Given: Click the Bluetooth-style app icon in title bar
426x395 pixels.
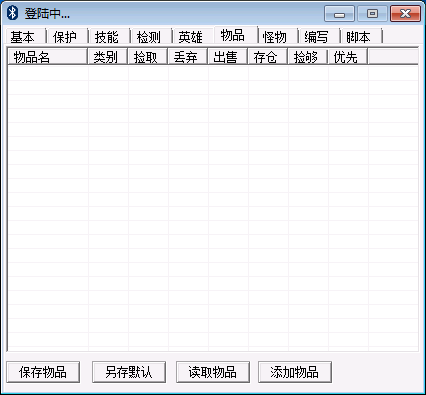Looking at the screenshot, I should coord(12,13).
